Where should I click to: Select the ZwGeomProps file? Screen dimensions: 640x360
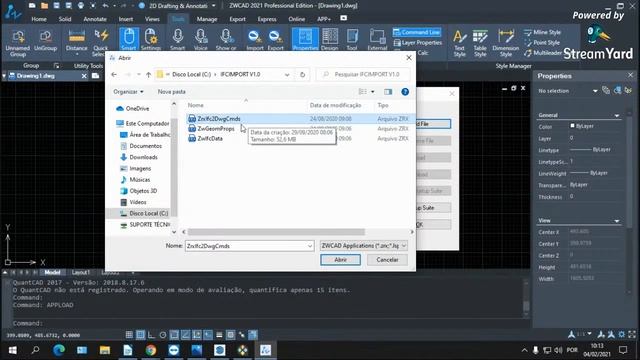216,129
